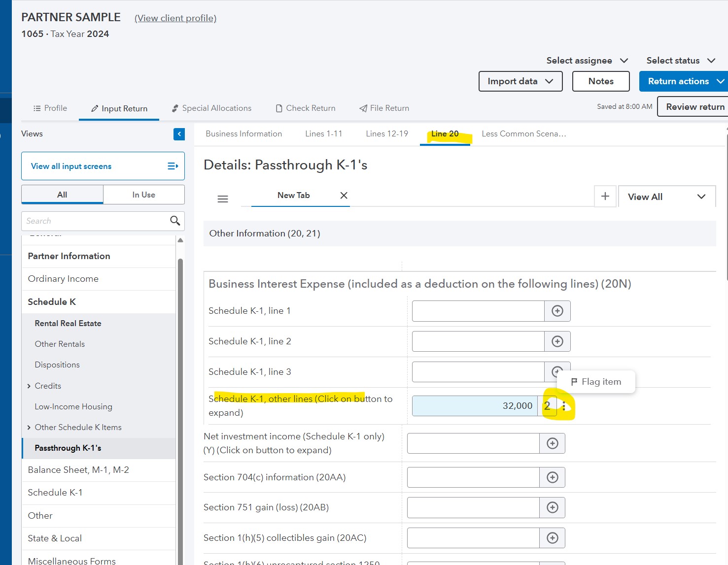Open the kebab menu beside the 32,000 field
Screen dimensions: 728x565
pyautogui.click(x=564, y=405)
